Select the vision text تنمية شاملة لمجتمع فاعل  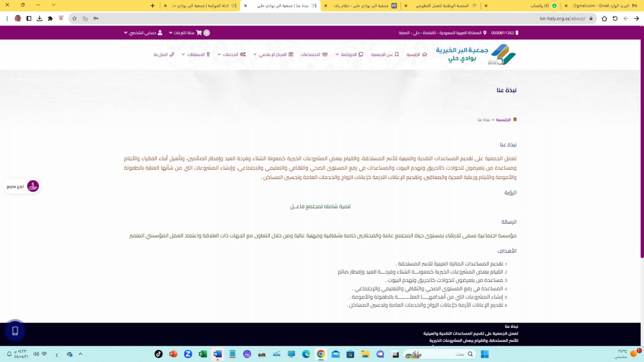click(x=320, y=207)
